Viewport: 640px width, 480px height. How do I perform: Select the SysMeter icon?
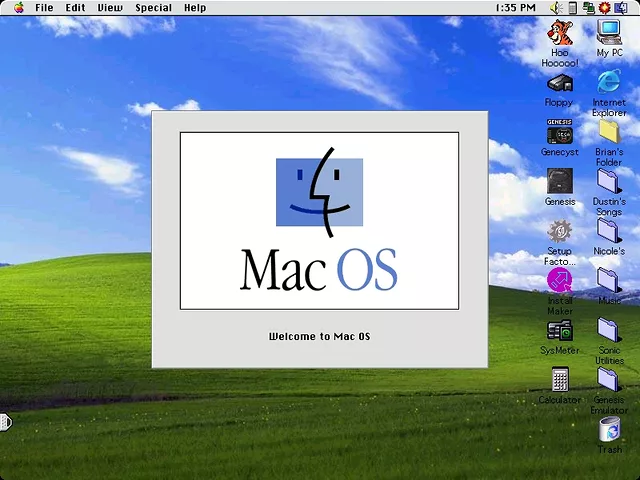560,330
